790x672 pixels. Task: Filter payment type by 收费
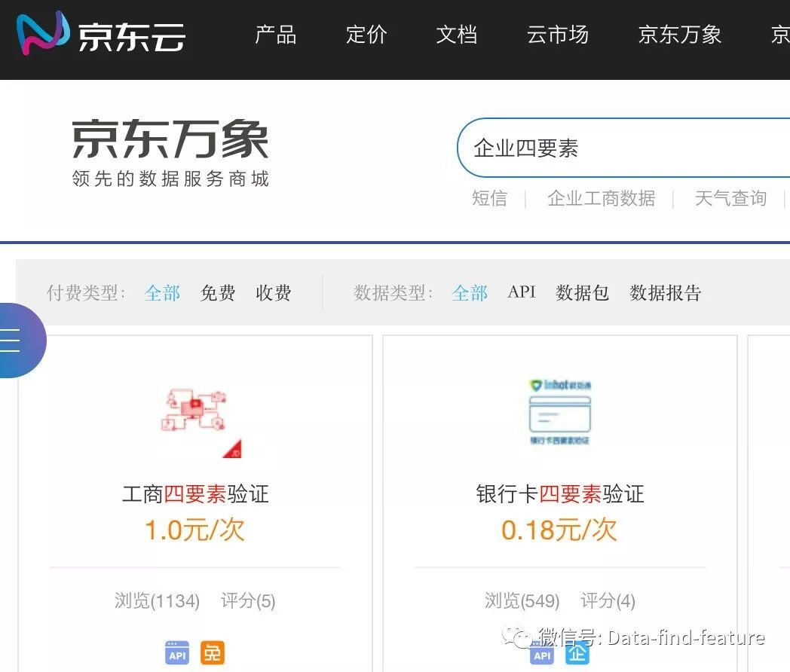coord(273,292)
